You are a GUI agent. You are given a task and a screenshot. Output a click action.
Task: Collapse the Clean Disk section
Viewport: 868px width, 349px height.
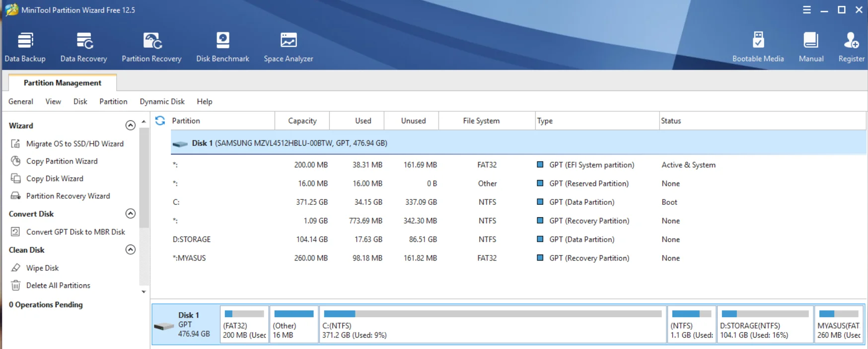pos(131,250)
